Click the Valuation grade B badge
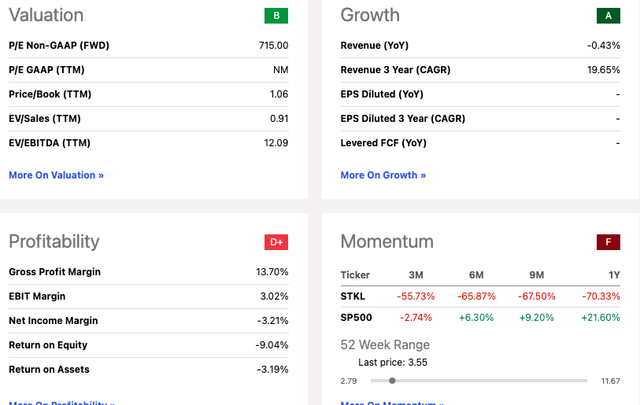Screen dimensions: 640x405 275,15
